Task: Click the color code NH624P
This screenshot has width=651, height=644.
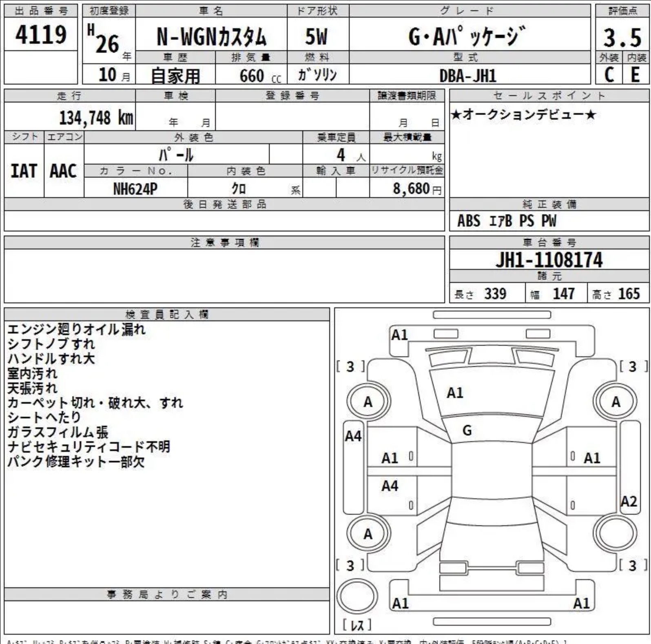Action: click(135, 189)
